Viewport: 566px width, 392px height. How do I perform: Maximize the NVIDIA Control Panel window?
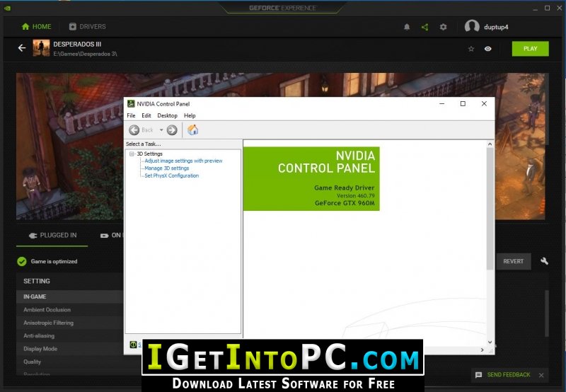coord(463,104)
